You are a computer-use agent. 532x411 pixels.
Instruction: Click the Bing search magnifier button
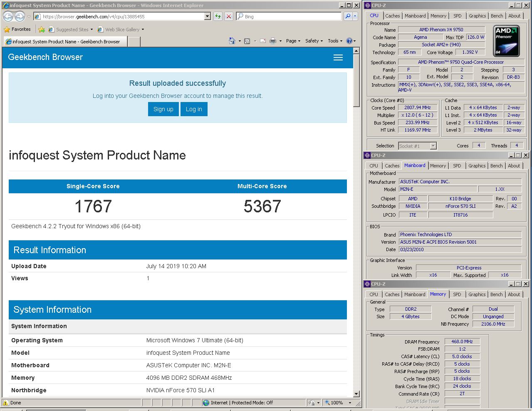348,16
